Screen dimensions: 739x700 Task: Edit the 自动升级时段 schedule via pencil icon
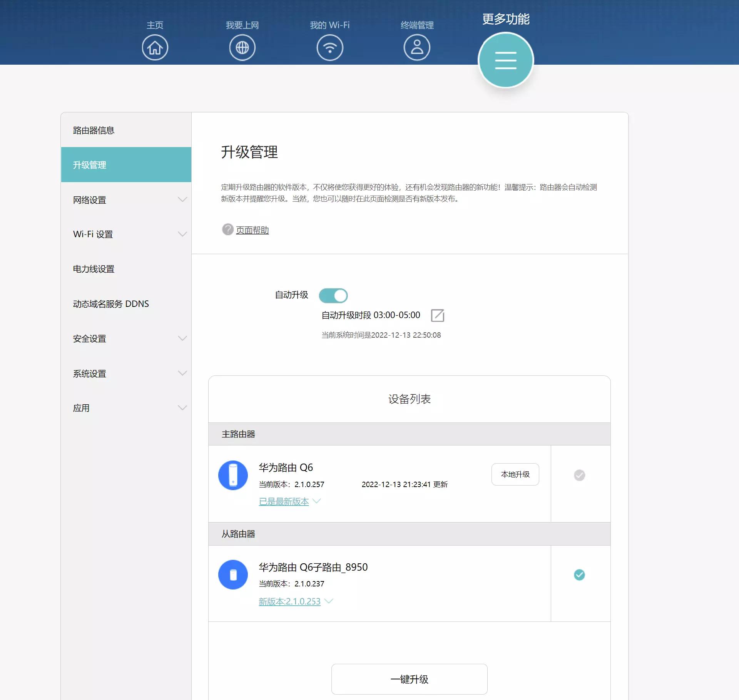click(x=438, y=315)
